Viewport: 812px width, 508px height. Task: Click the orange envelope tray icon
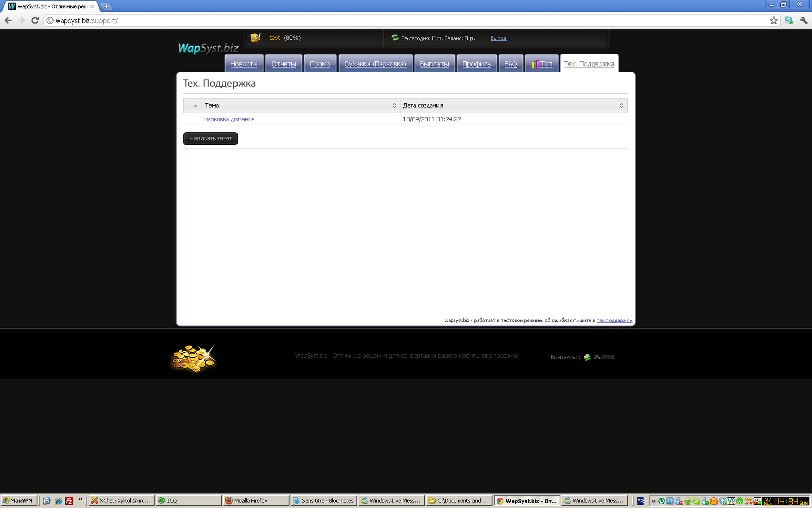714,501
